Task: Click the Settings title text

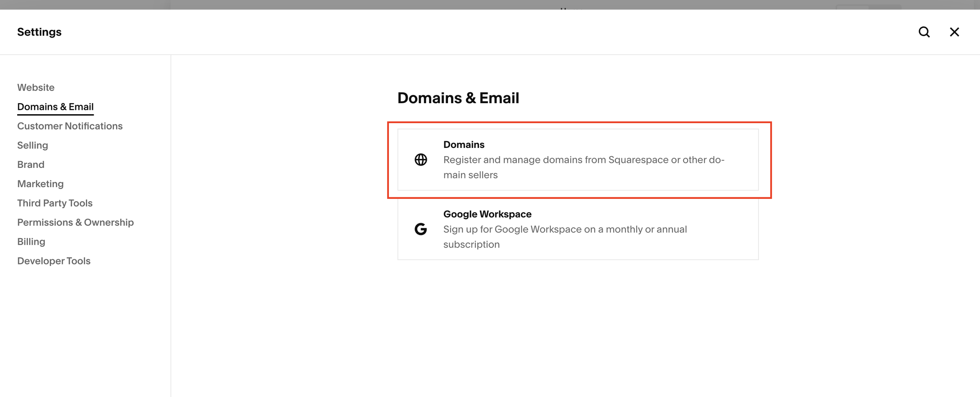Action: point(39,32)
